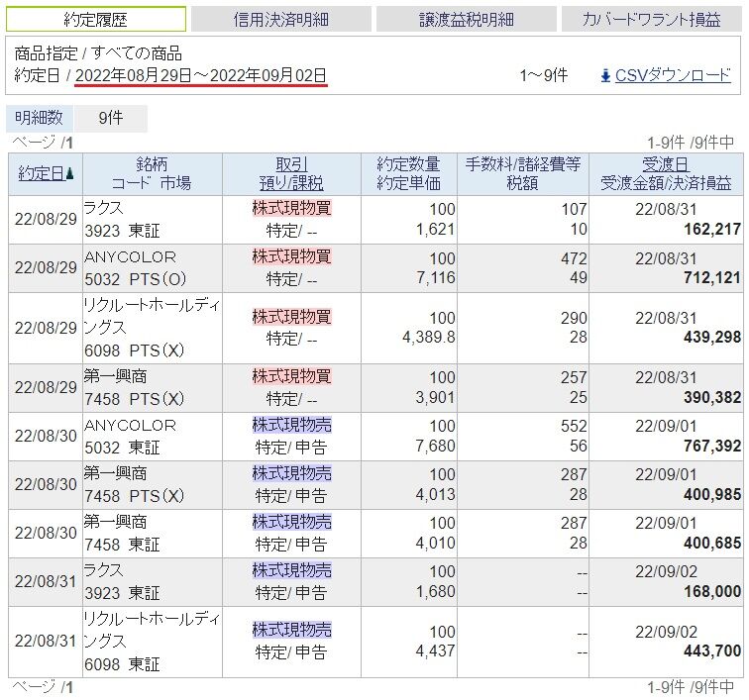Open the カバードワラント損益 tab
The width and height of the screenshot is (749, 700).
pos(652,19)
